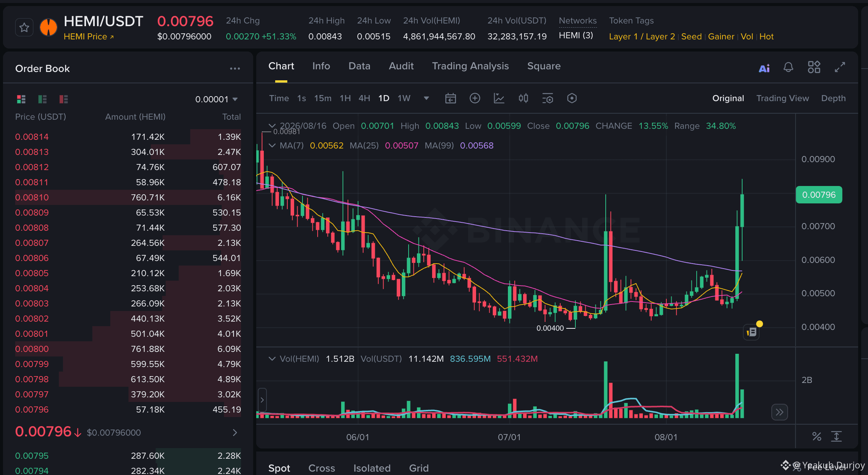Switch chart to Depth view
This screenshot has width=868, height=475.
click(x=833, y=98)
